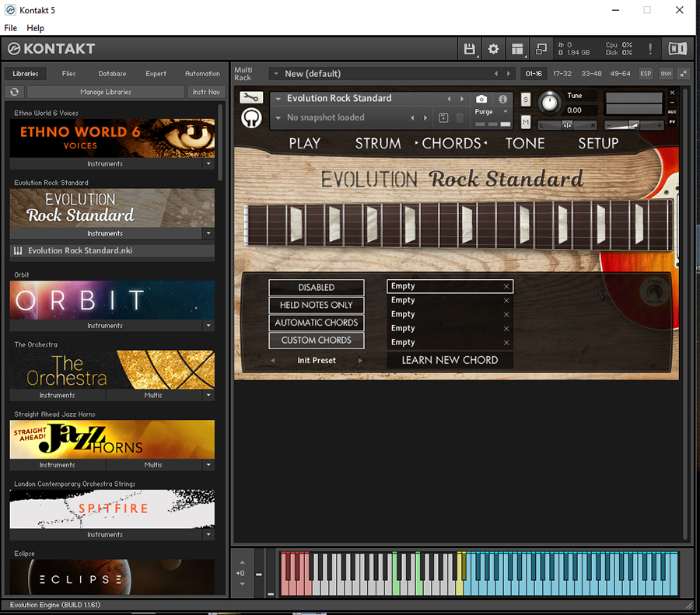Open The Orchestra library dropdown arrow
The image size is (700, 615).
pos(208,396)
